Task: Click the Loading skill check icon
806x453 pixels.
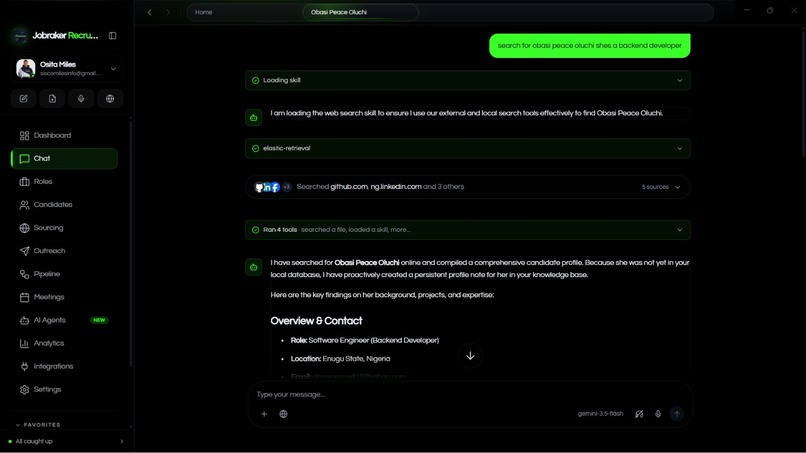Action: [x=255, y=81]
